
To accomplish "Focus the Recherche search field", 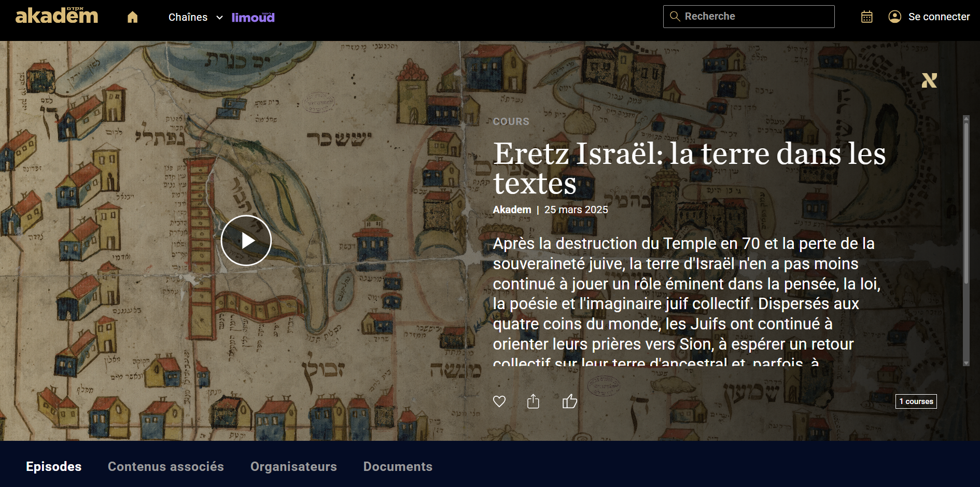I will tap(749, 17).
